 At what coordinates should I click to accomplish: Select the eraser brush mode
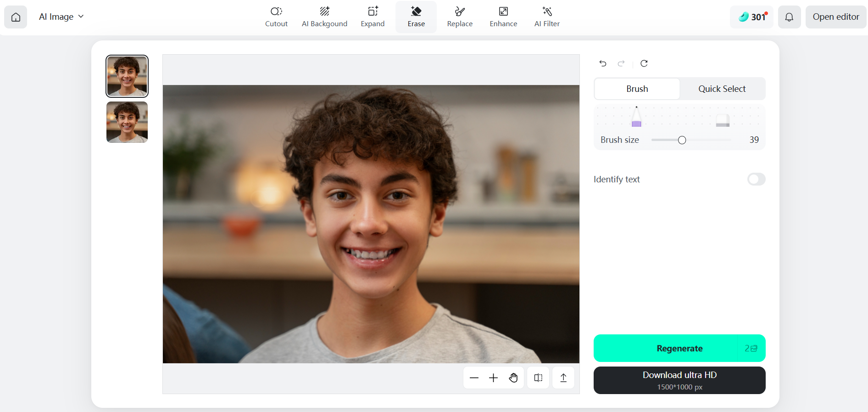coord(723,120)
